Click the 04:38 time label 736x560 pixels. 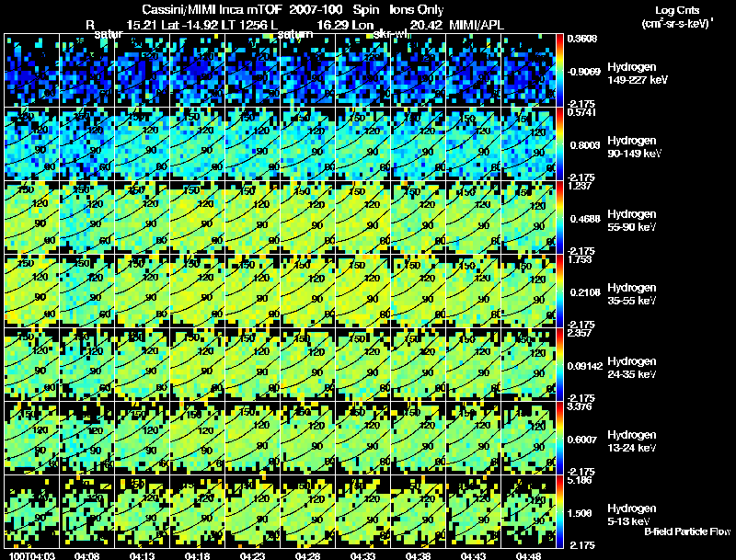(418, 555)
